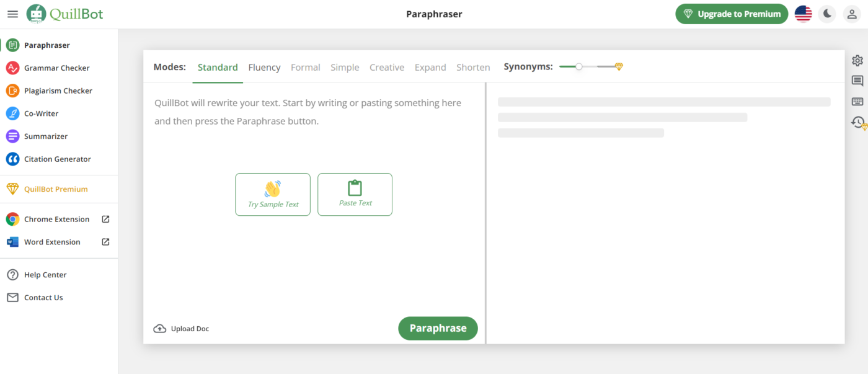Screen dimensions: 868x374
Task: Open the Plagiarism Checker link
Action: (58, 91)
